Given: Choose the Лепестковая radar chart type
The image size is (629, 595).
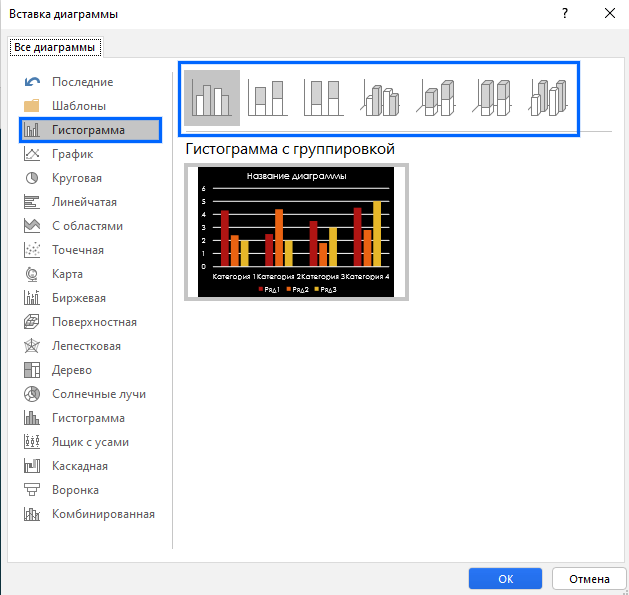Looking at the screenshot, I should 85,346.
